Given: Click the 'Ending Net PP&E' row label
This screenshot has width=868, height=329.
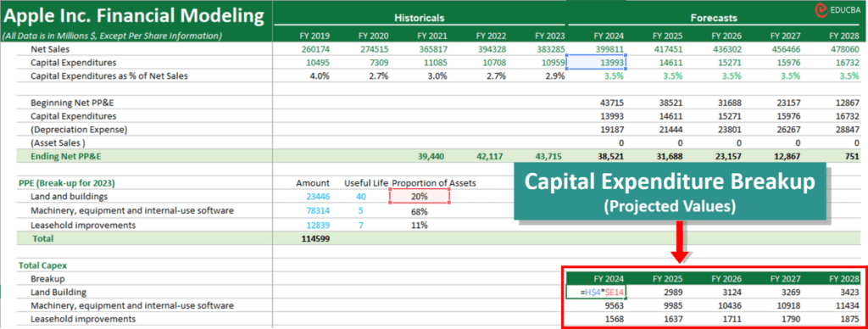Looking at the screenshot, I should click(66, 157).
